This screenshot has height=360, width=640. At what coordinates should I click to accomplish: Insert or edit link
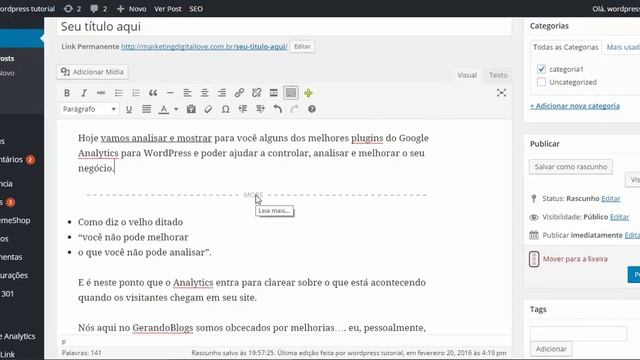coord(239,93)
